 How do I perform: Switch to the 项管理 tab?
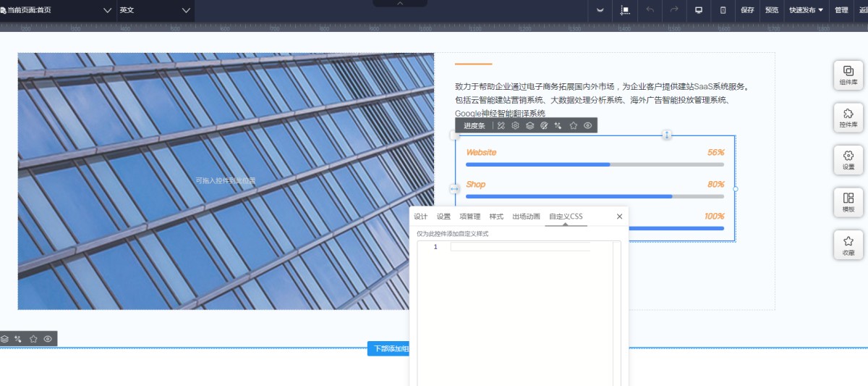469,217
